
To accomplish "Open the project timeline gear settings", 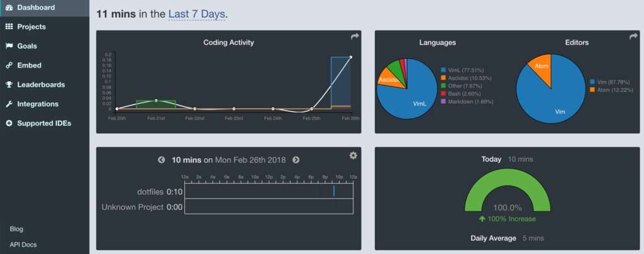I will [353, 155].
